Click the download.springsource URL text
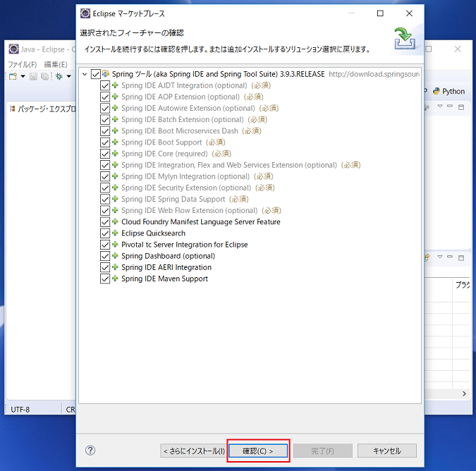The image size is (476, 471). point(374,74)
